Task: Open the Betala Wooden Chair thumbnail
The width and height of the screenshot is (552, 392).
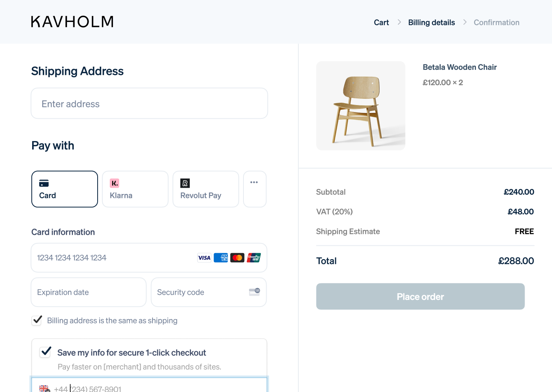Action: coord(361,105)
